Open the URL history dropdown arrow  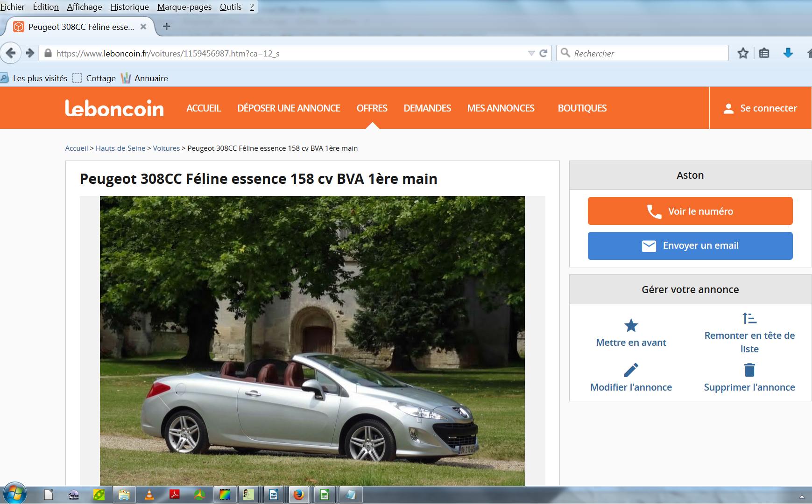pos(531,53)
